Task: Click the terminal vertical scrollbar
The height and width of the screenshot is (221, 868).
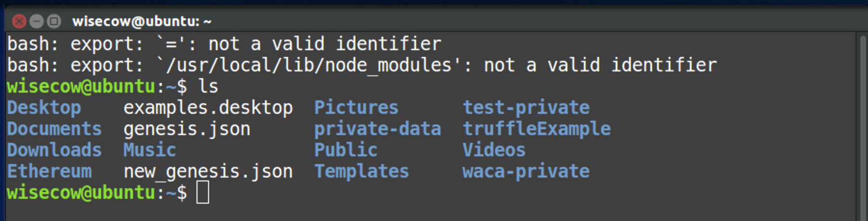Action: (862, 126)
